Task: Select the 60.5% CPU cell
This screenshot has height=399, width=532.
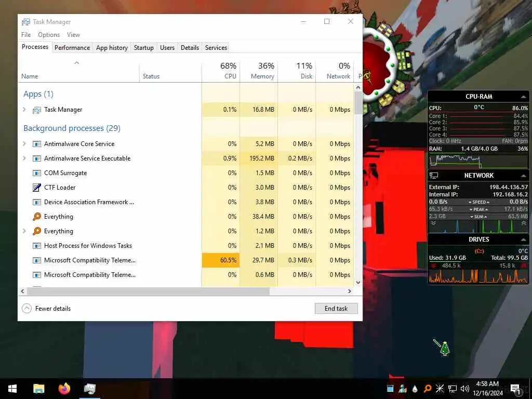Action: click(x=221, y=260)
